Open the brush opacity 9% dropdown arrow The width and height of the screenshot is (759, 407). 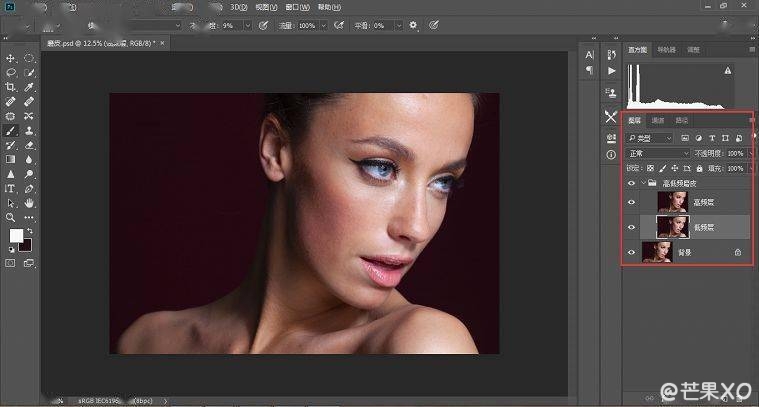coord(248,26)
